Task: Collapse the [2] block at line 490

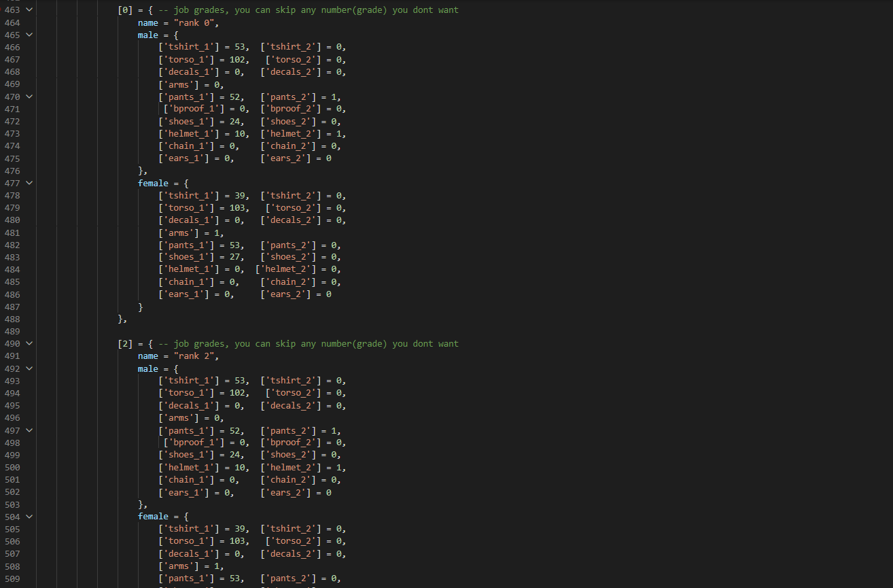Action: tap(29, 343)
